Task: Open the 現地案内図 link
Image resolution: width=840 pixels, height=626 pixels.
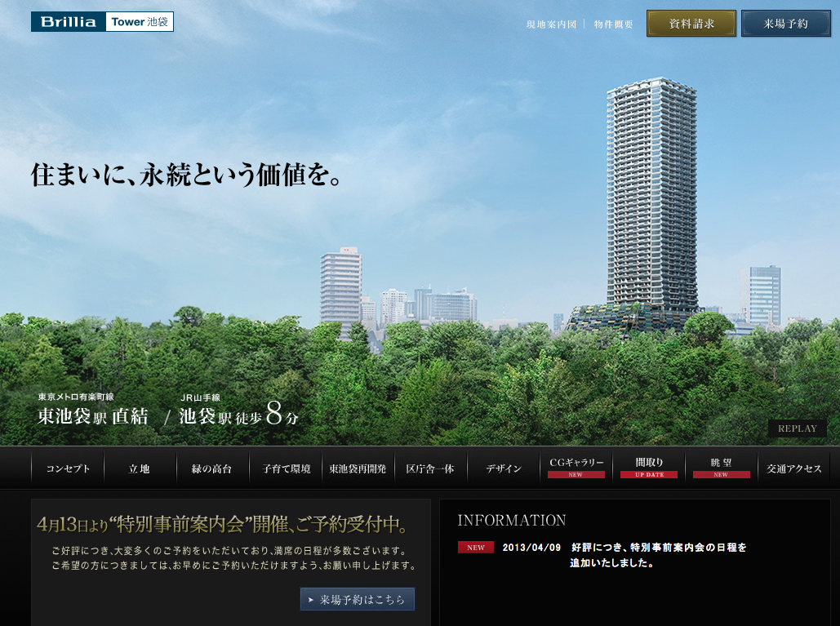Action: tap(551, 24)
